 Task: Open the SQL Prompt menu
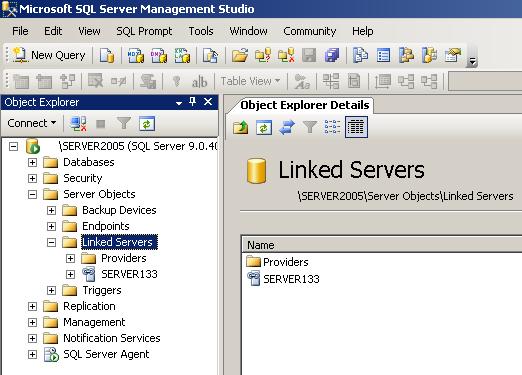pyautogui.click(x=144, y=31)
